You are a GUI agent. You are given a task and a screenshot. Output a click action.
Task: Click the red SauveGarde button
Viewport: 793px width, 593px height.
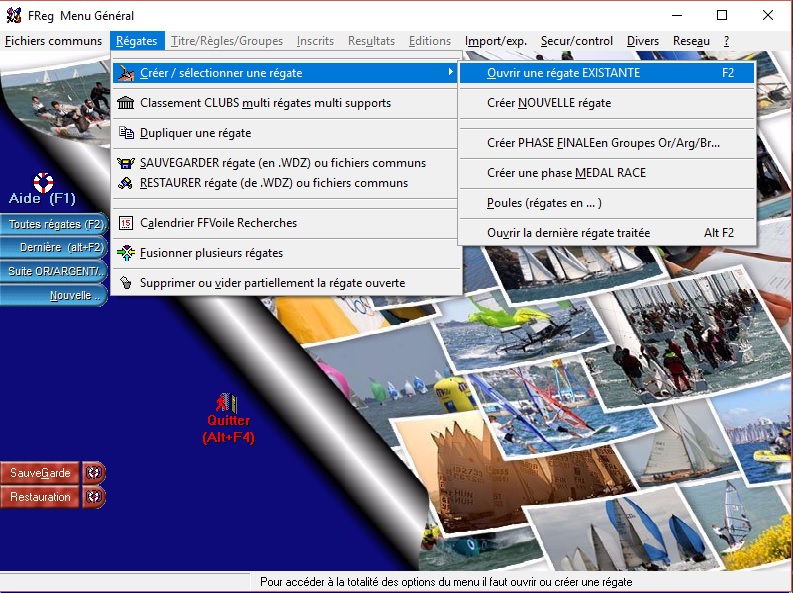pos(40,473)
